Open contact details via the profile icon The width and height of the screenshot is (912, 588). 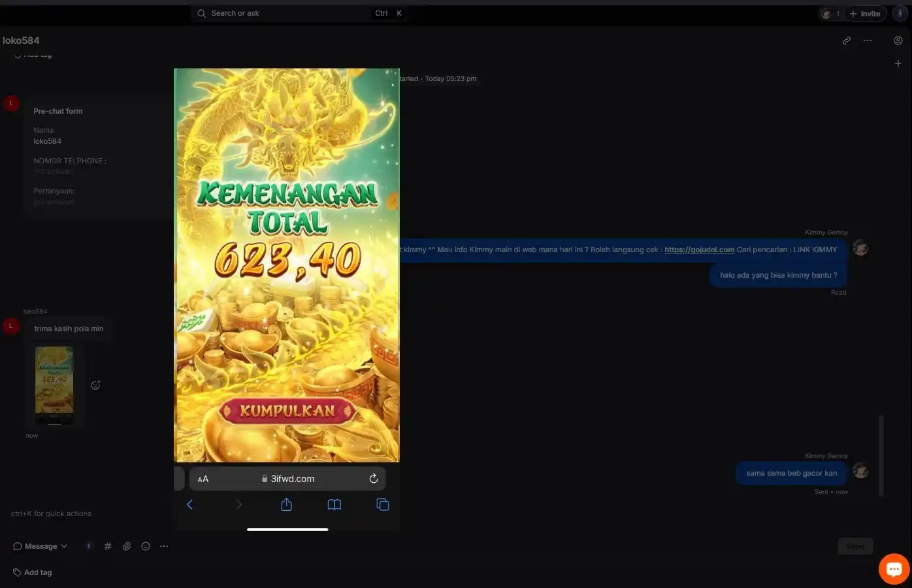[898, 40]
